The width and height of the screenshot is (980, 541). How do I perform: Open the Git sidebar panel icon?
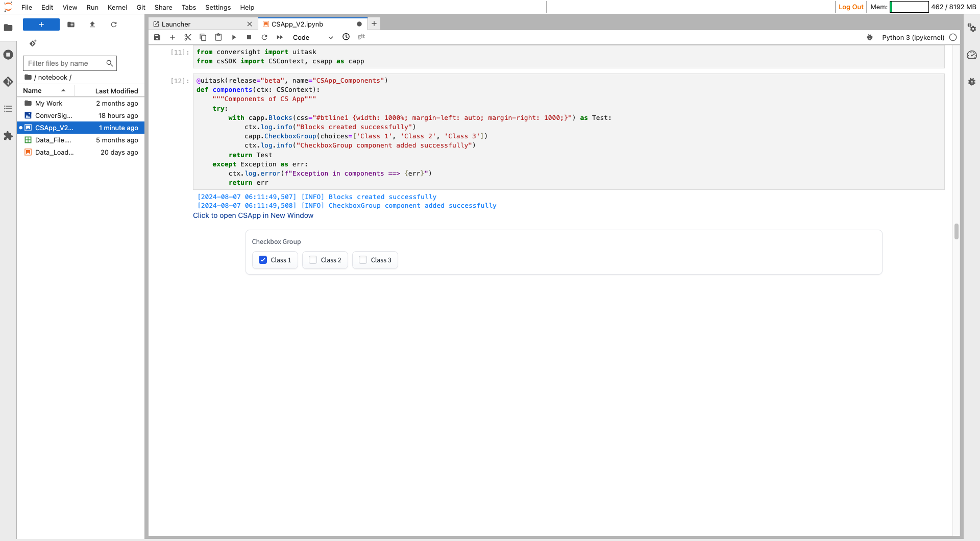(x=8, y=82)
